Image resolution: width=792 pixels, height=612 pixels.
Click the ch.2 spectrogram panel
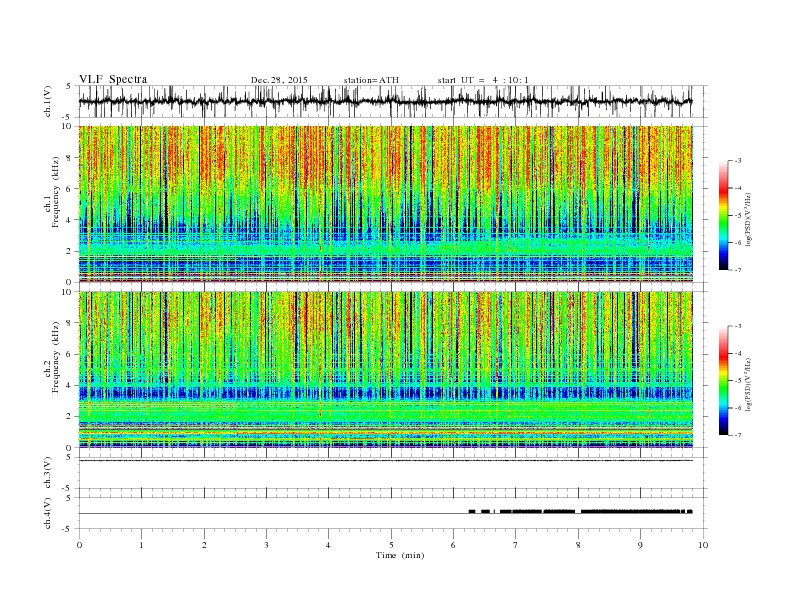386,370
